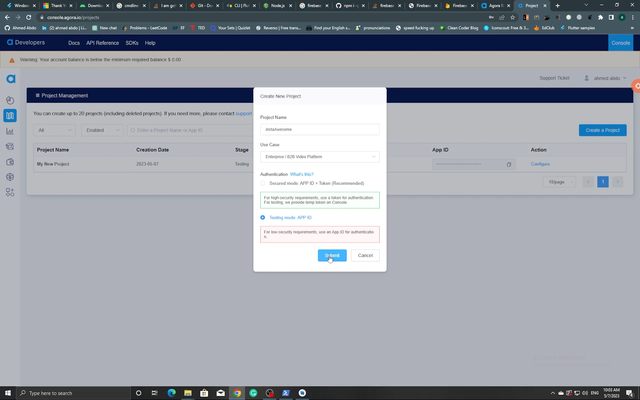Open the Chrome tab search chevron
640x400 pixels.
tap(586, 5)
